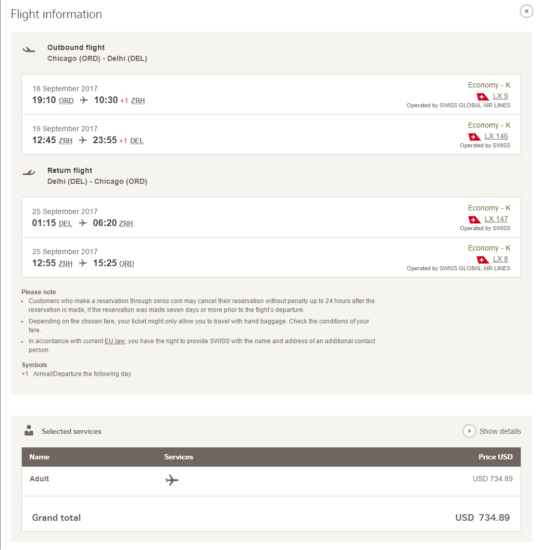
Task: Click the airplane icon in Adult services row
Action: pyautogui.click(x=172, y=480)
